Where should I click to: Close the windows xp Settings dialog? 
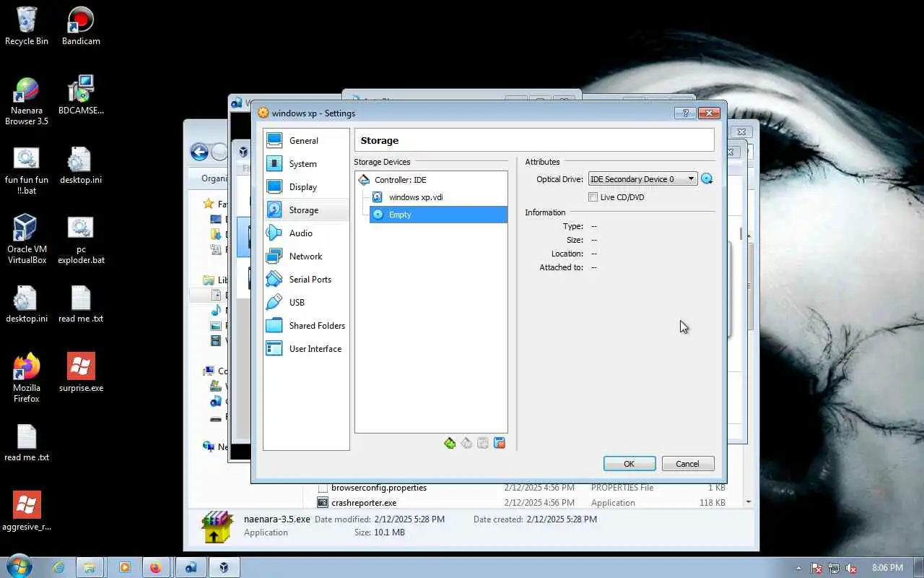[709, 113]
